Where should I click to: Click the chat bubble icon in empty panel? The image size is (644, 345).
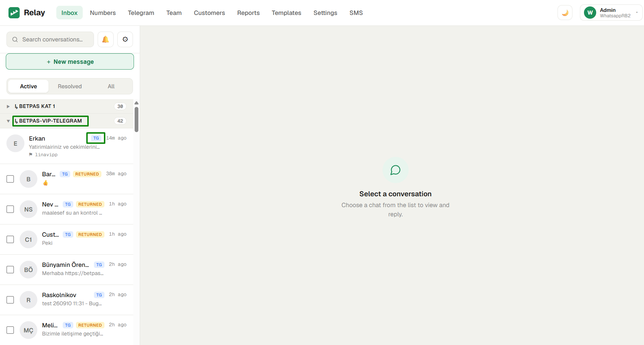(395, 170)
